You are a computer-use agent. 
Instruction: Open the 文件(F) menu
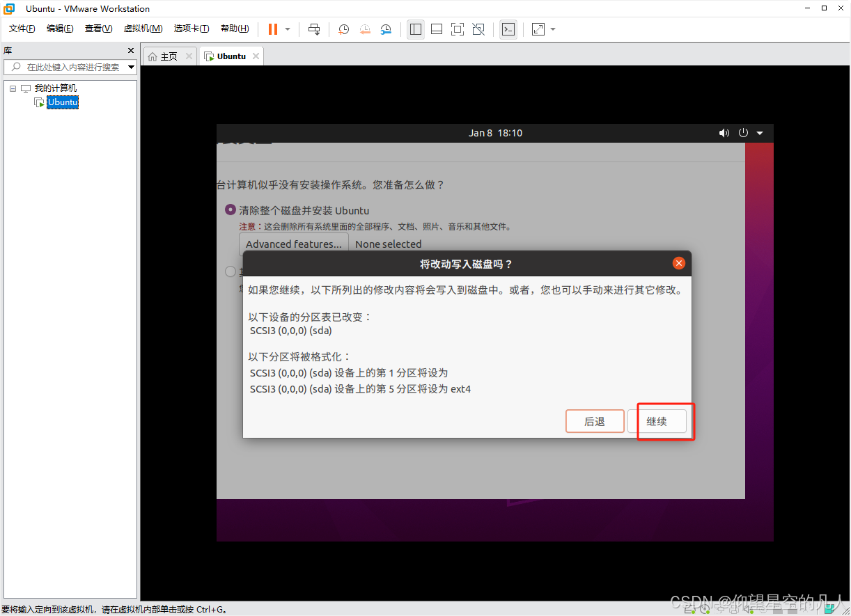[x=22, y=29]
